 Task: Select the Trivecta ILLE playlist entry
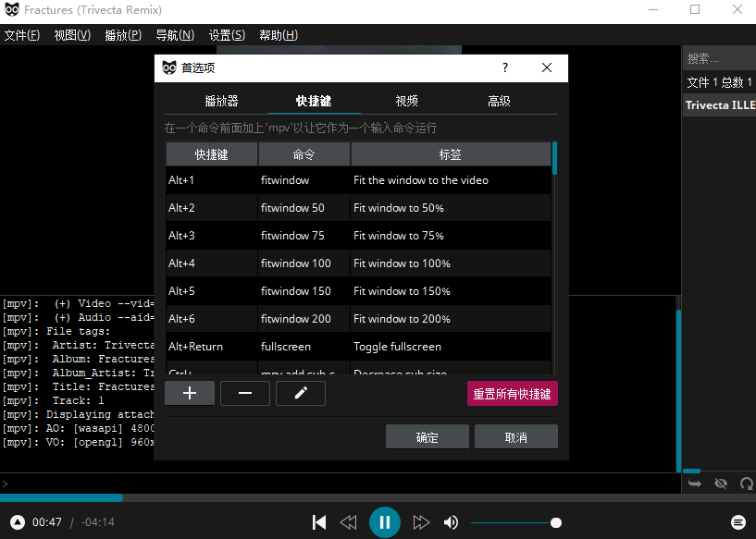tap(720, 105)
